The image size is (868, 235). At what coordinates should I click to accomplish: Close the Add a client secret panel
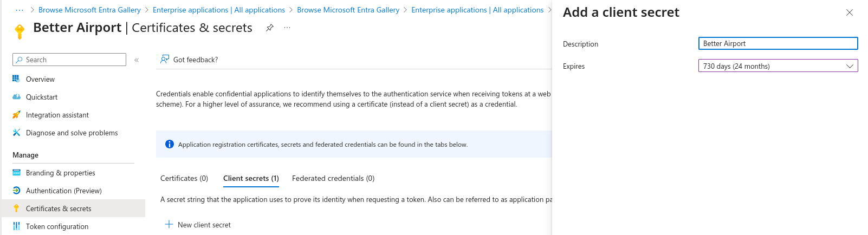point(850,12)
